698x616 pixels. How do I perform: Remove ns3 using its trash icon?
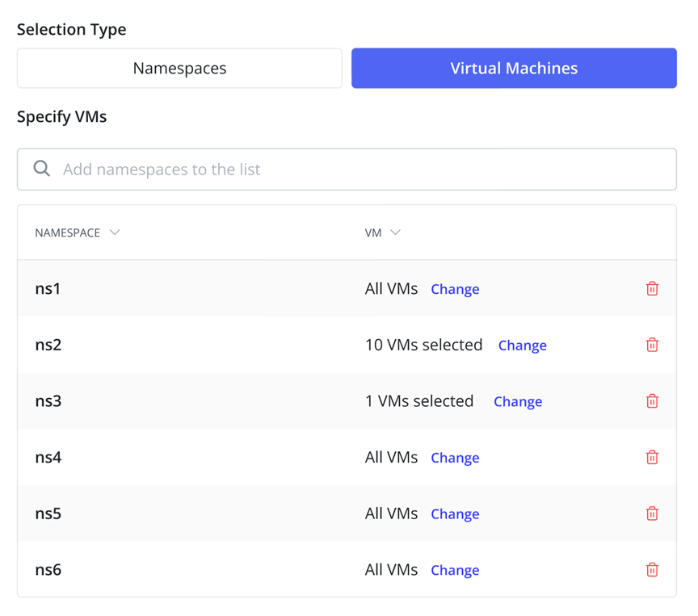[x=652, y=401]
